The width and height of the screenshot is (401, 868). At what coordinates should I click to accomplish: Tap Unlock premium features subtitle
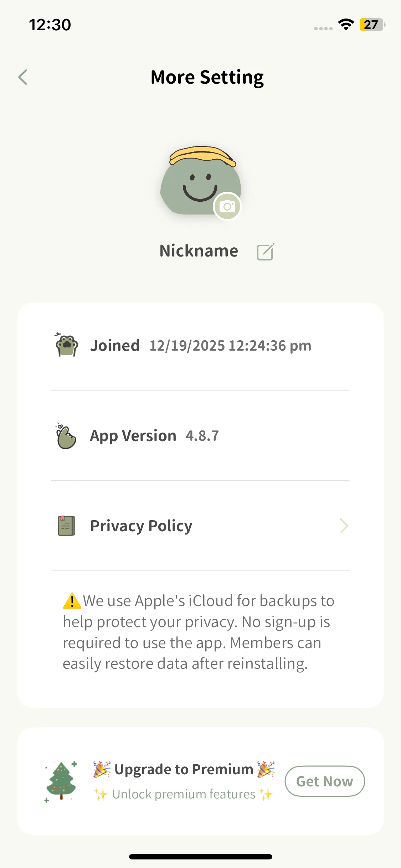[x=184, y=794]
